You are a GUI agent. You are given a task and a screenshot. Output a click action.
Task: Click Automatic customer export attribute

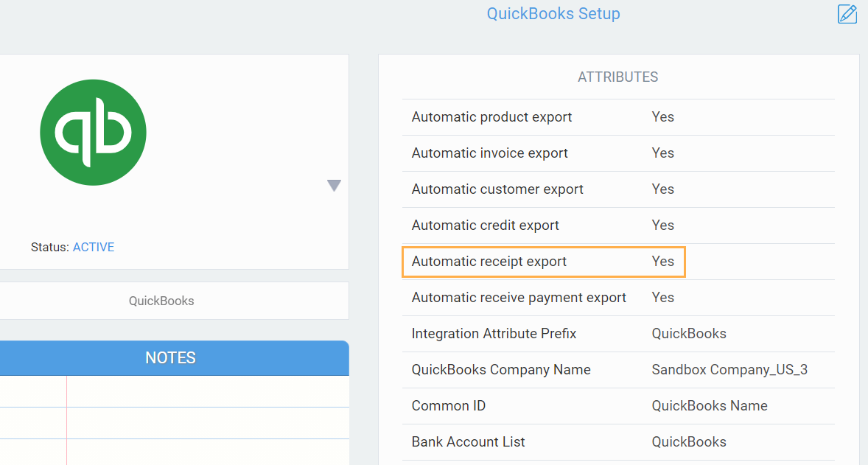(x=497, y=189)
